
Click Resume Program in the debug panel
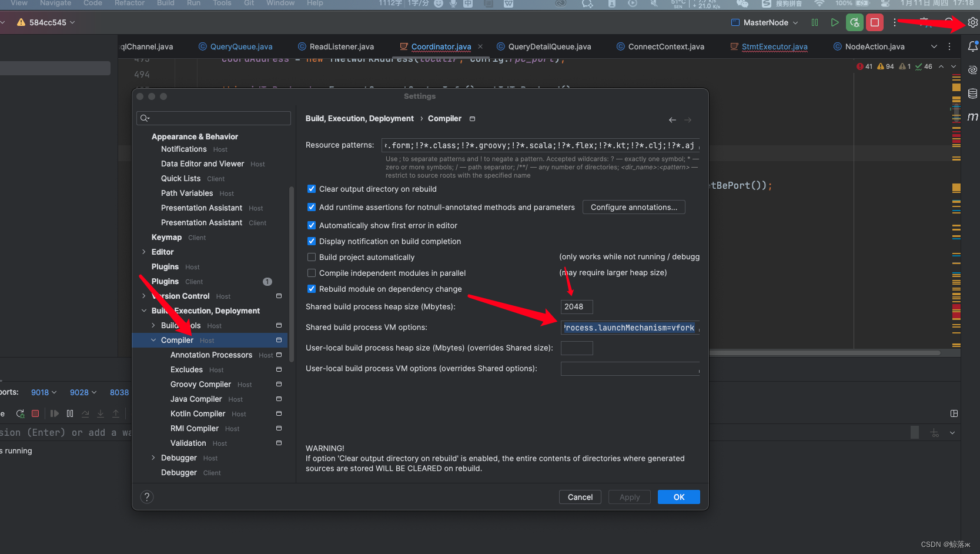pyautogui.click(x=55, y=413)
